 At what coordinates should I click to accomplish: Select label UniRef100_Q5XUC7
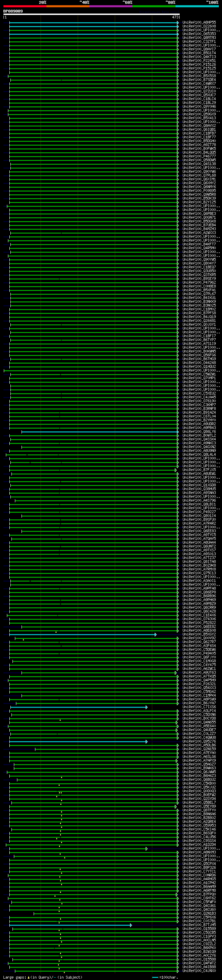(x=199, y=95)
